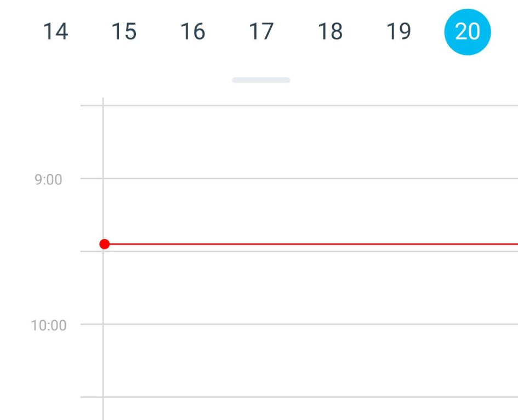Collapse the panel using the drag handle
Image resolution: width=518 pixels, height=420 pixels.
point(260,80)
